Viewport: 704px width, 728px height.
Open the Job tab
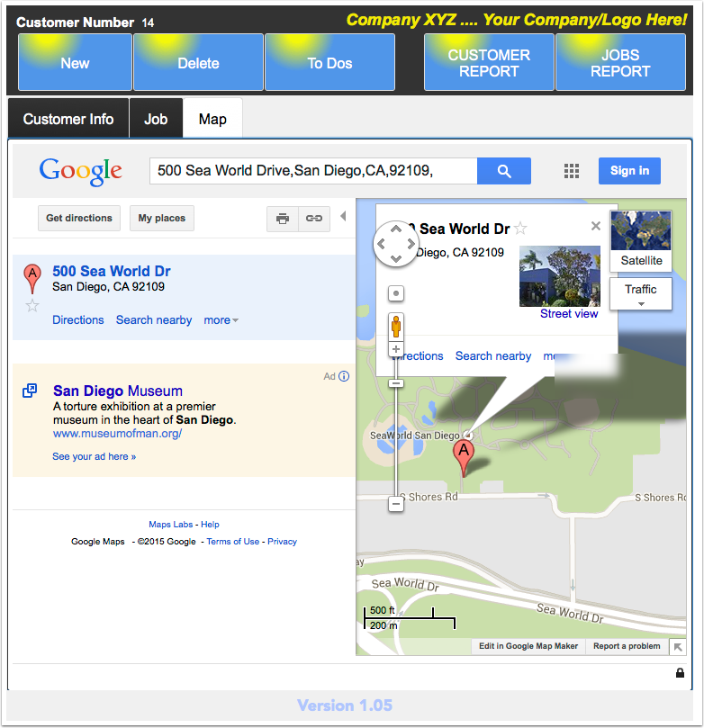[156, 119]
